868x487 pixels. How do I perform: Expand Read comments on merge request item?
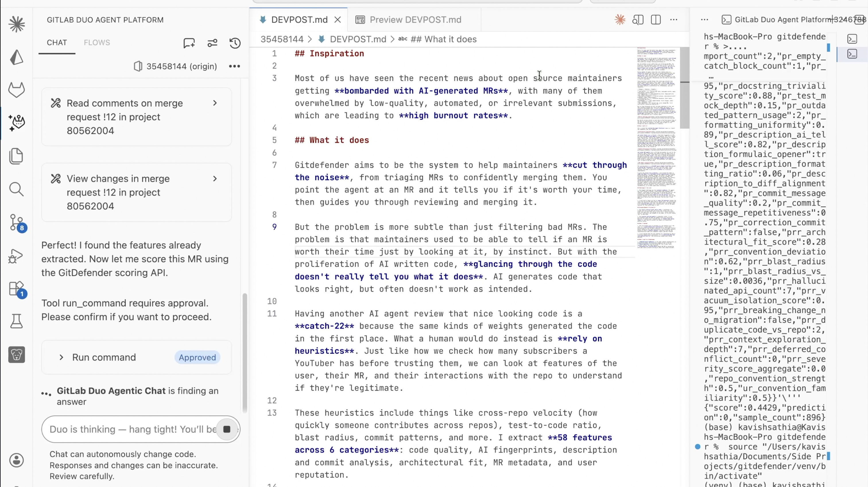(x=215, y=103)
